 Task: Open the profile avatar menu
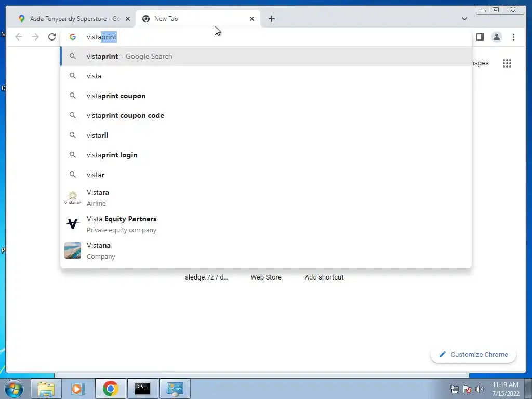point(496,37)
